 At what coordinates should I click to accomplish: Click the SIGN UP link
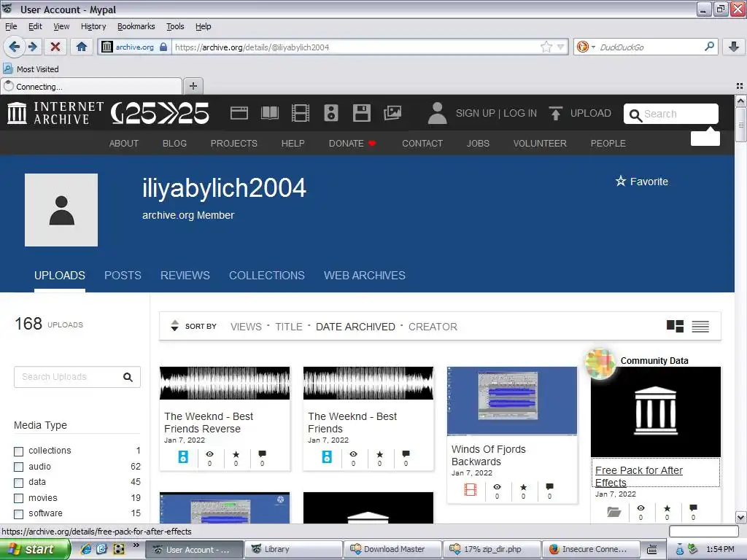coord(476,113)
